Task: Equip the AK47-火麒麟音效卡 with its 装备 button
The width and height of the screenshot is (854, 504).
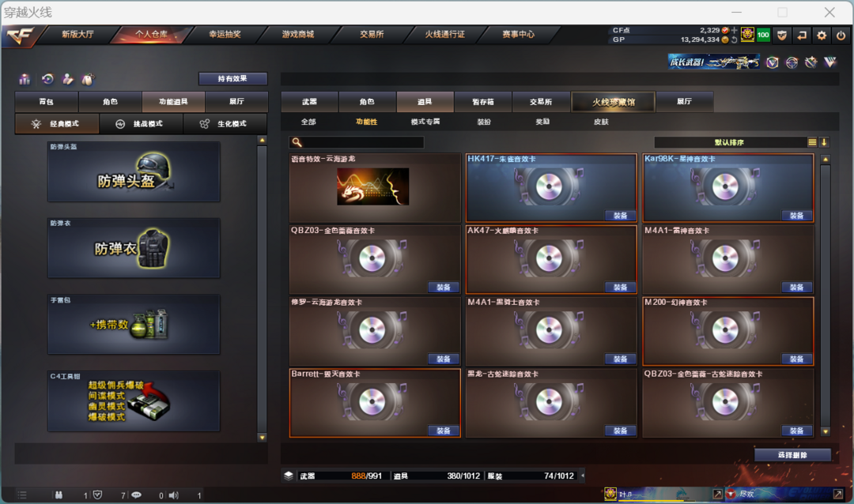Action: click(621, 288)
